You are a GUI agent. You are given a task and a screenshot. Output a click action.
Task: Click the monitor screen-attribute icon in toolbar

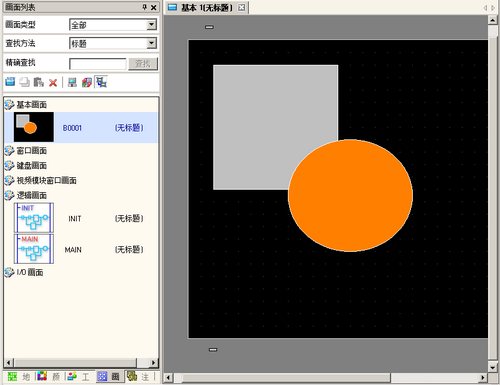click(x=72, y=82)
